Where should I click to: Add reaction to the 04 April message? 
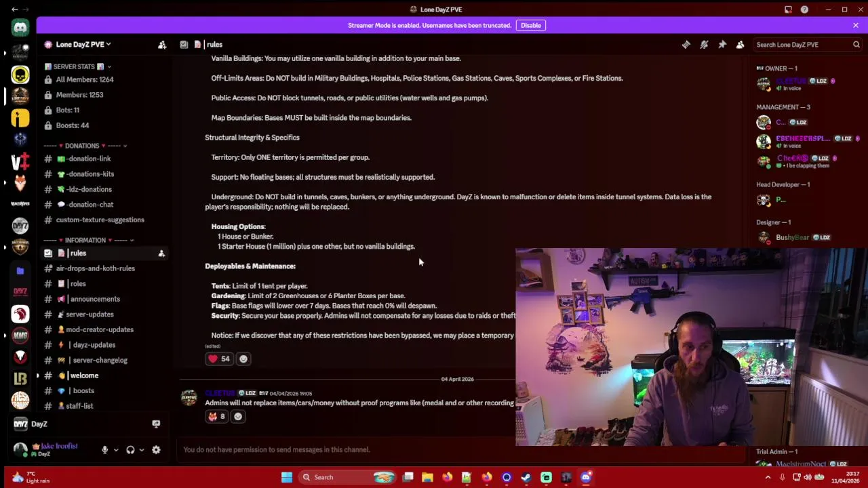tap(238, 417)
